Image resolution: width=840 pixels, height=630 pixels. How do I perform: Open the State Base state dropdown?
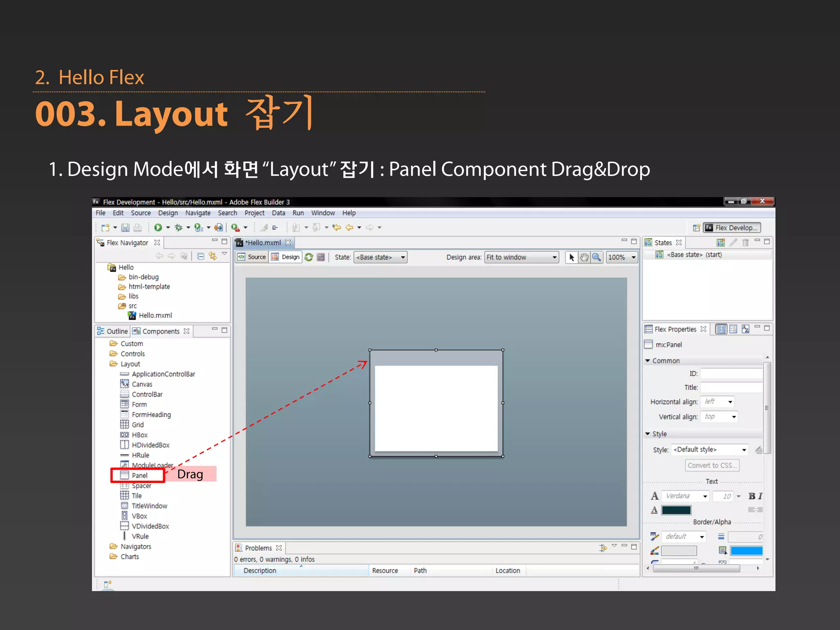coord(380,257)
